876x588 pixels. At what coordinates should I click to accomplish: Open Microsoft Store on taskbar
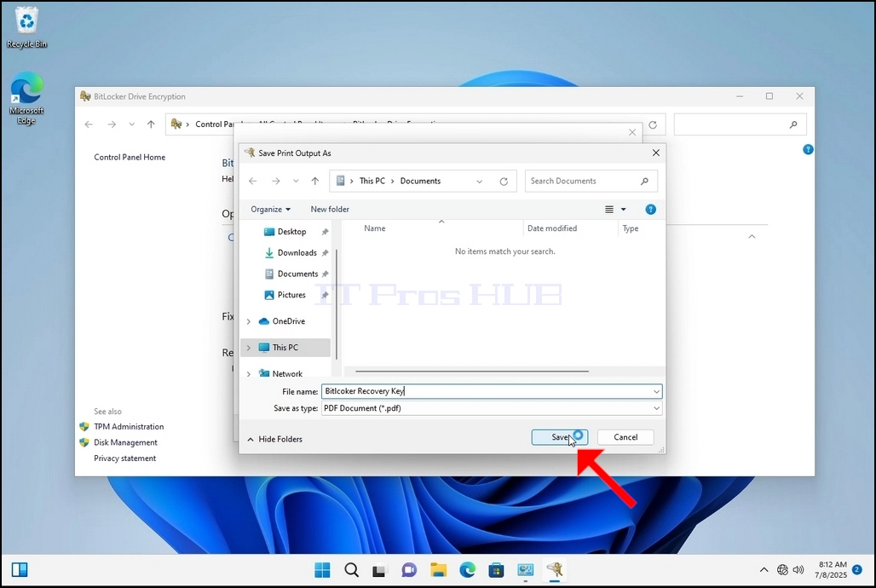(x=496, y=570)
